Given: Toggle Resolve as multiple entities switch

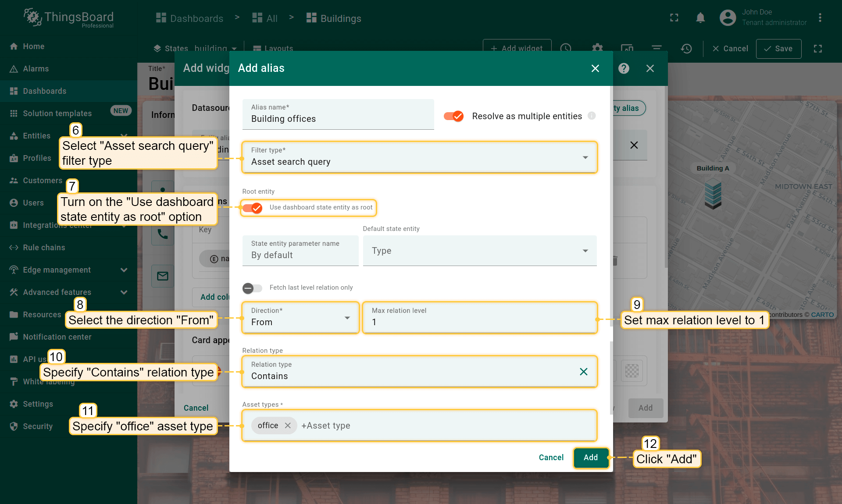Looking at the screenshot, I should [453, 116].
